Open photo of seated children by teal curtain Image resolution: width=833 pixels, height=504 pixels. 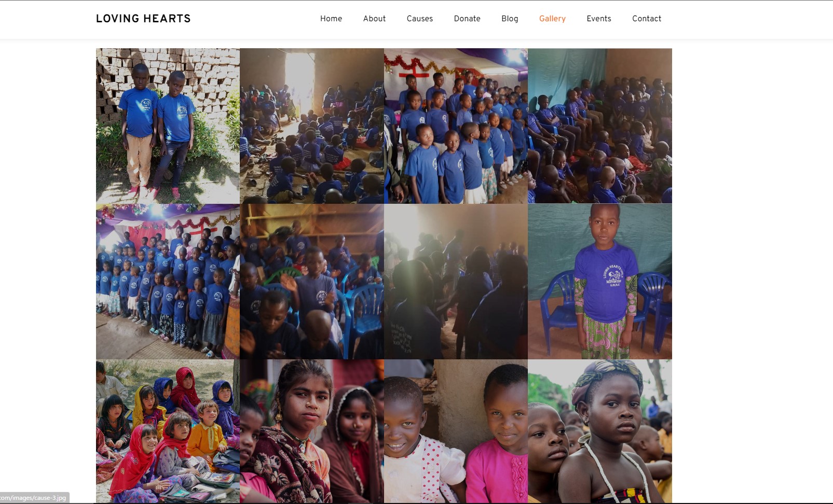600,126
